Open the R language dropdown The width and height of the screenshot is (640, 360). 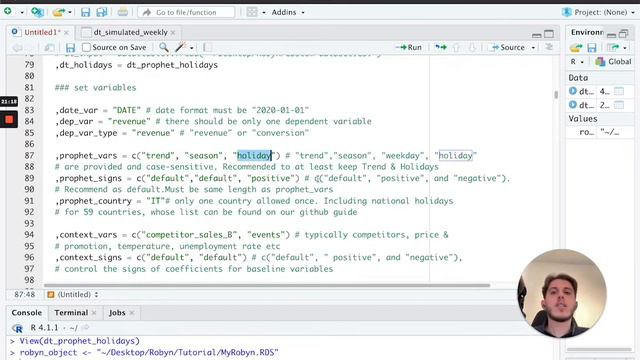click(x=577, y=62)
